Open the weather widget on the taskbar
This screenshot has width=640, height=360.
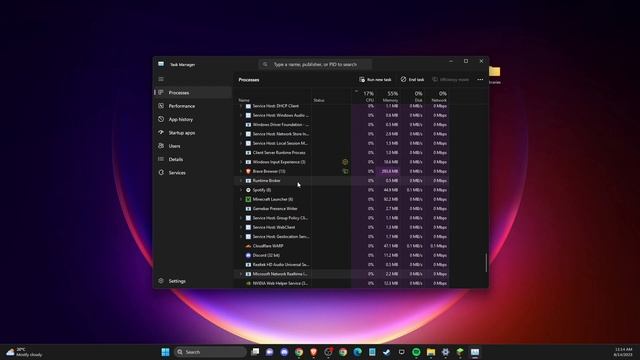tap(24, 352)
